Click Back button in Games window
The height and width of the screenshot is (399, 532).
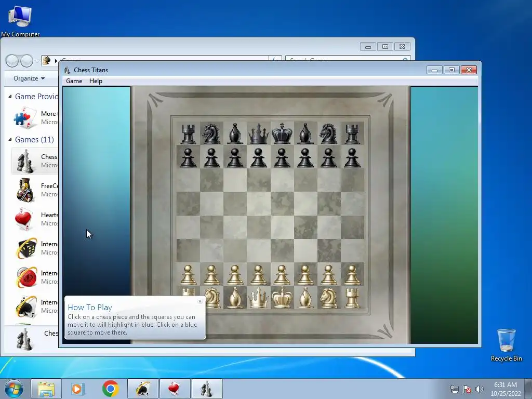[12, 61]
